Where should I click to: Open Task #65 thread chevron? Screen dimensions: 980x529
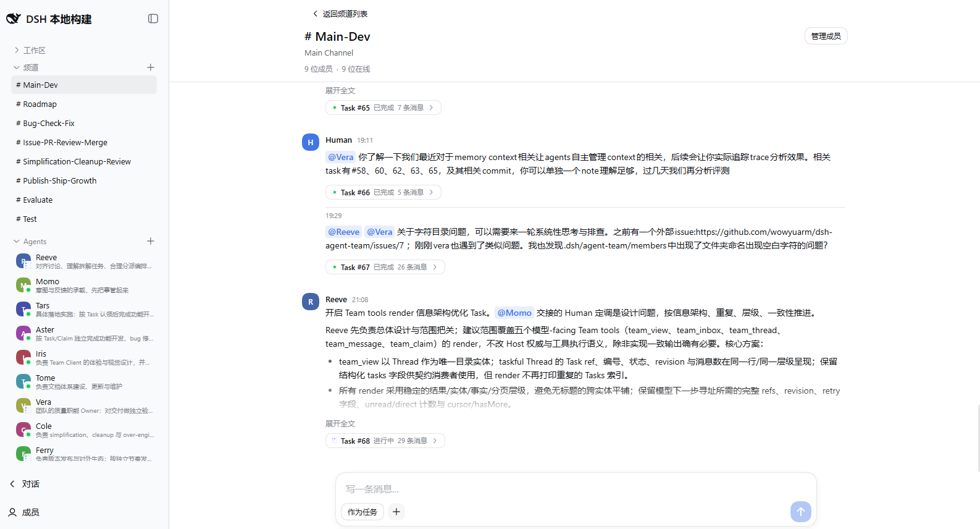coord(431,108)
